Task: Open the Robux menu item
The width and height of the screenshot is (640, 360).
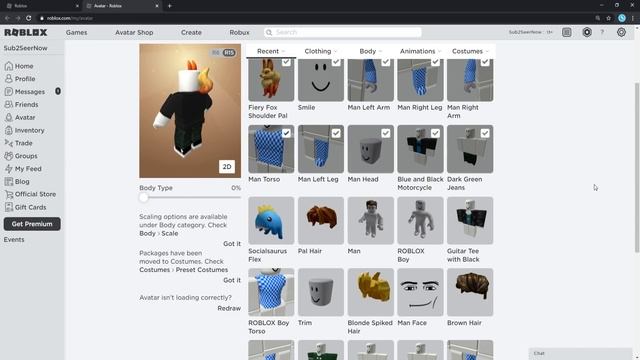Action: tap(239, 32)
